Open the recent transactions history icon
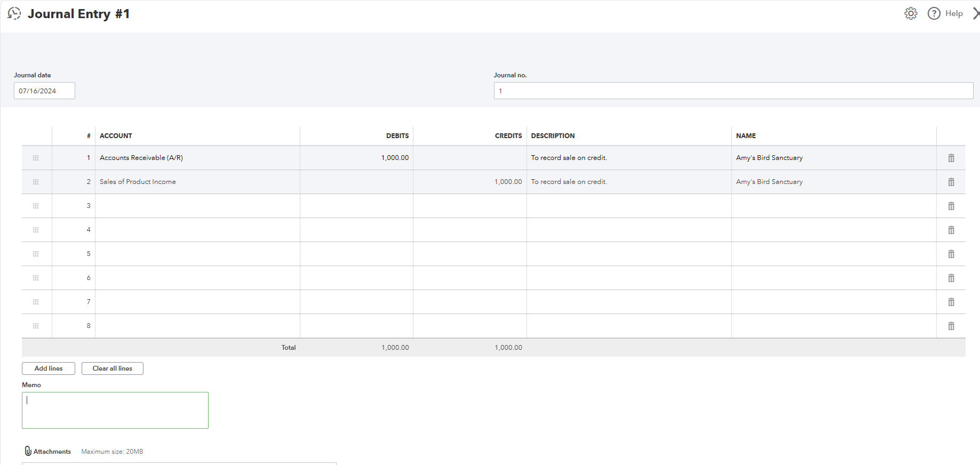Image resolution: width=980 pixels, height=465 pixels. 14,13
